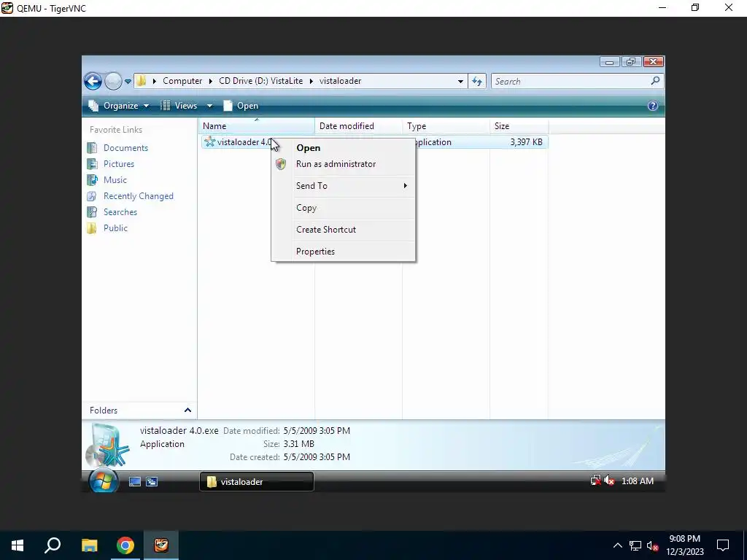The height and width of the screenshot is (560, 747).
Task: Open Music favorite link
Action: (115, 180)
